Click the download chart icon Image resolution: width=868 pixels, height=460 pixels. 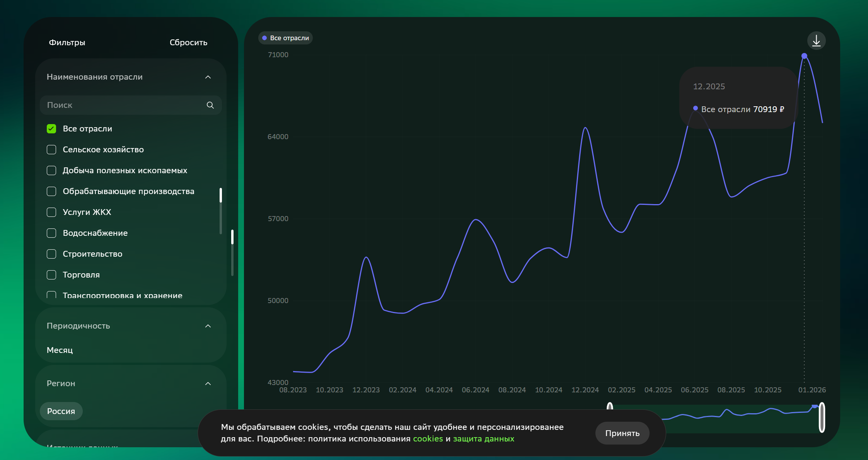click(816, 41)
